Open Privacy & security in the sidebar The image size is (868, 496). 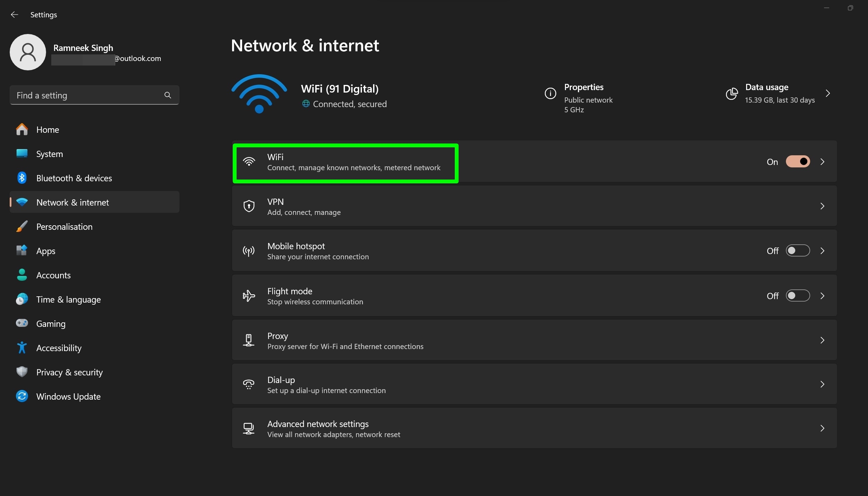(x=94, y=372)
